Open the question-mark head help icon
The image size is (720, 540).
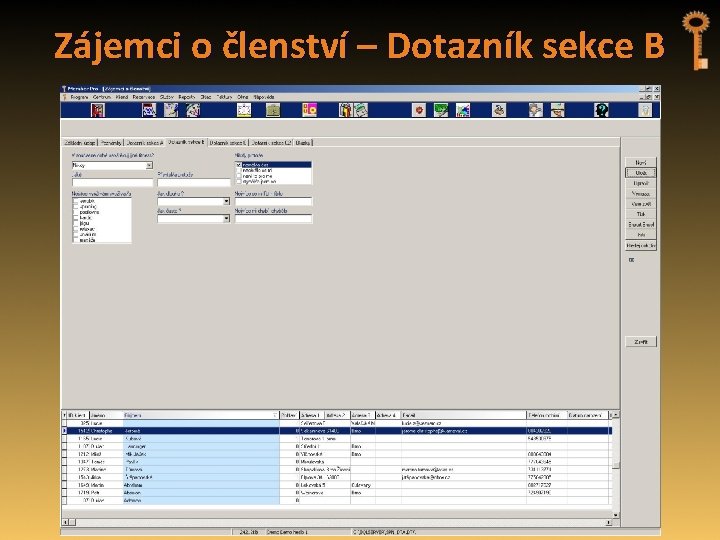pos(601,110)
